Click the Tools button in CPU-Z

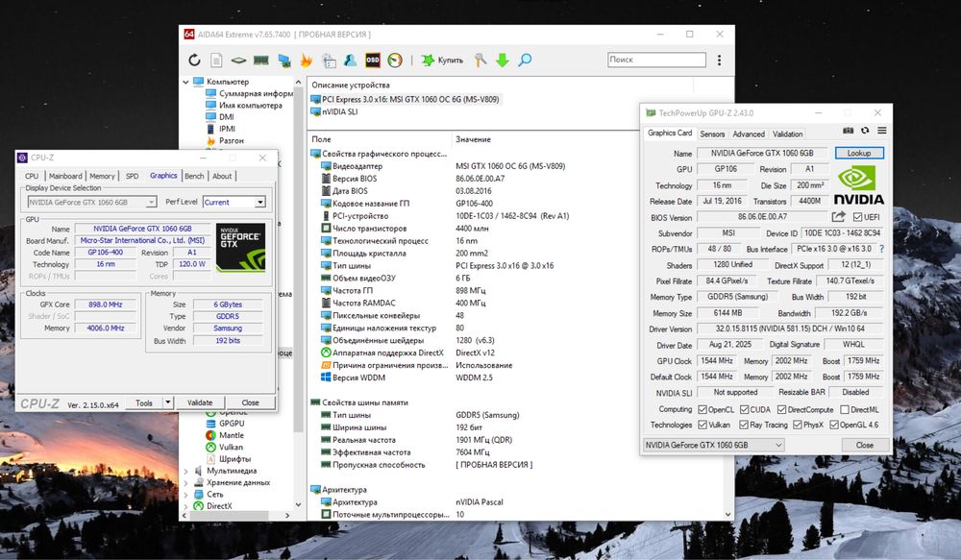144,402
